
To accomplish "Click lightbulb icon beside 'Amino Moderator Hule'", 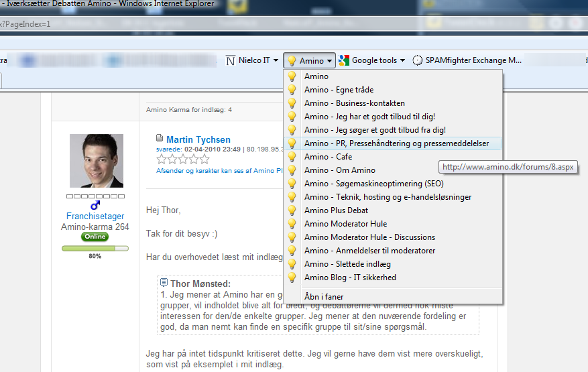I will coord(292,224).
